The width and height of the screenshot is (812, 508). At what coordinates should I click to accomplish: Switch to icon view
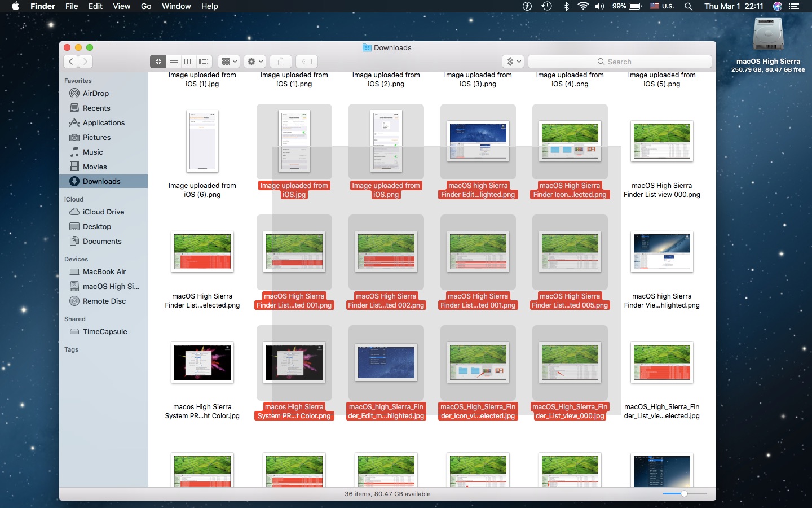[x=158, y=62]
